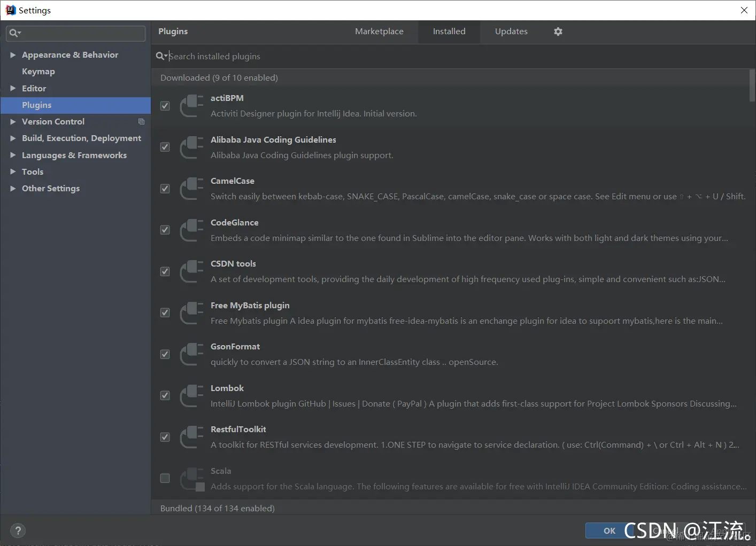Select the Tools settings label

click(x=33, y=171)
